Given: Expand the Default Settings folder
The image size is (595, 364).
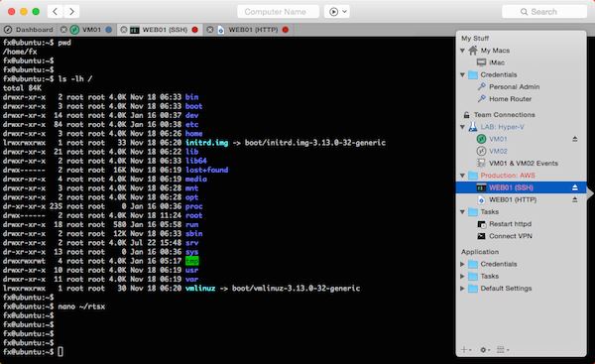Looking at the screenshot, I should point(462,289).
